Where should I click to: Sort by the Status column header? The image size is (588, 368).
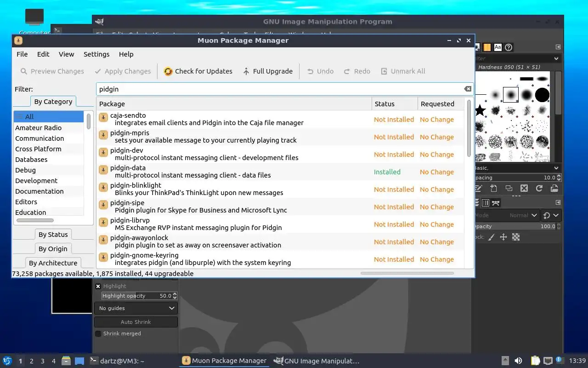click(x=395, y=104)
